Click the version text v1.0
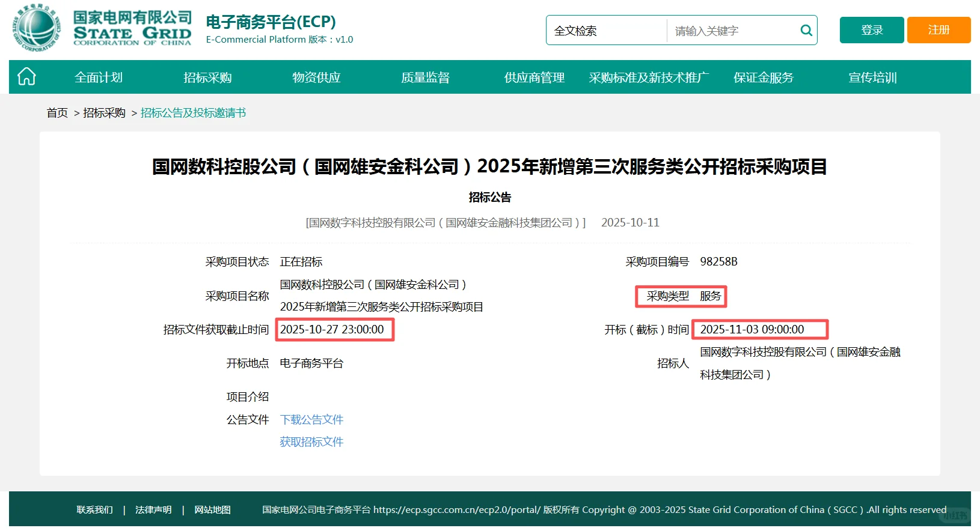This screenshot has height=531, width=980. 344,40
